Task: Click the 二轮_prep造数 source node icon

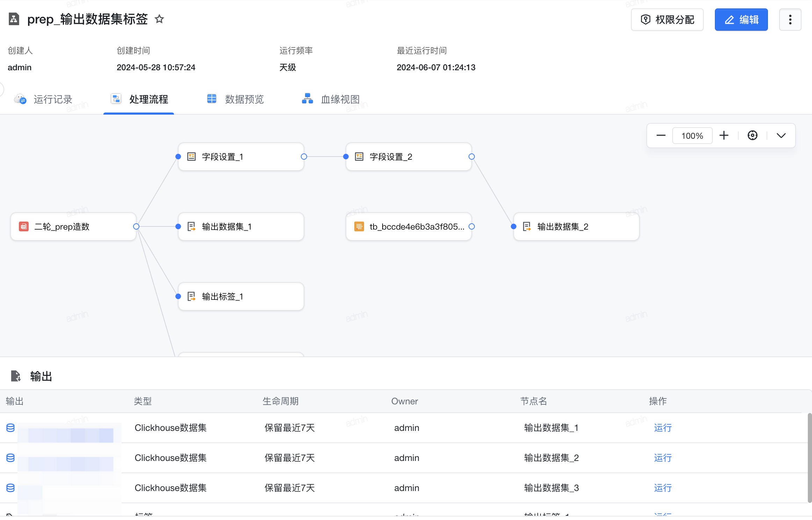Action: click(x=24, y=226)
